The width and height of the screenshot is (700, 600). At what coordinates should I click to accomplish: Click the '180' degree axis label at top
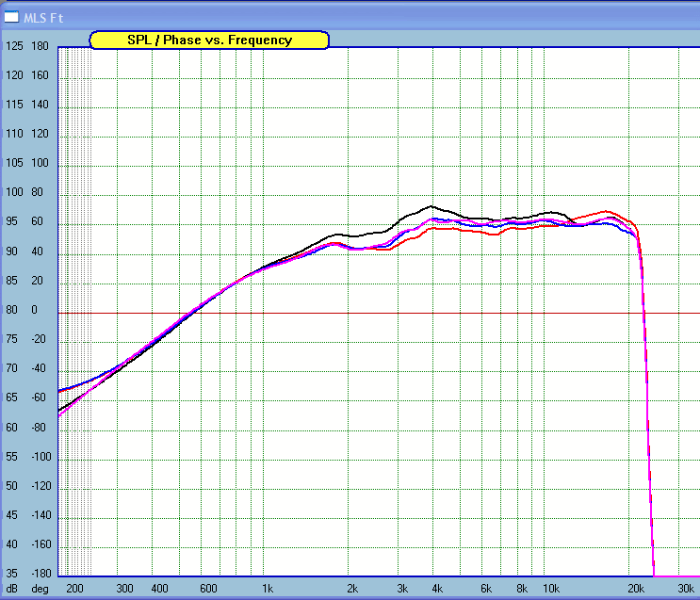pyautogui.click(x=40, y=46)
